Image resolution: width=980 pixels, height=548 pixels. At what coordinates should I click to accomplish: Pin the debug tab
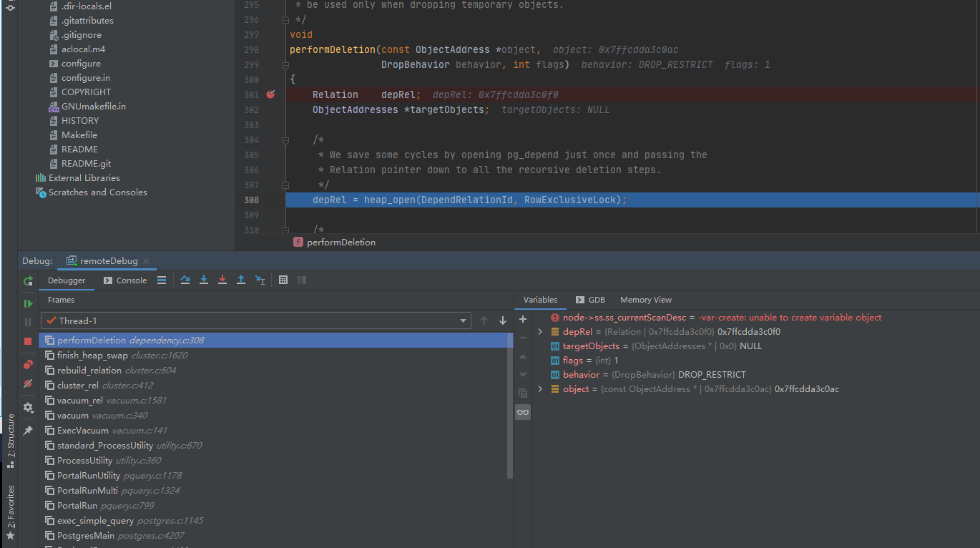(28, 431)
